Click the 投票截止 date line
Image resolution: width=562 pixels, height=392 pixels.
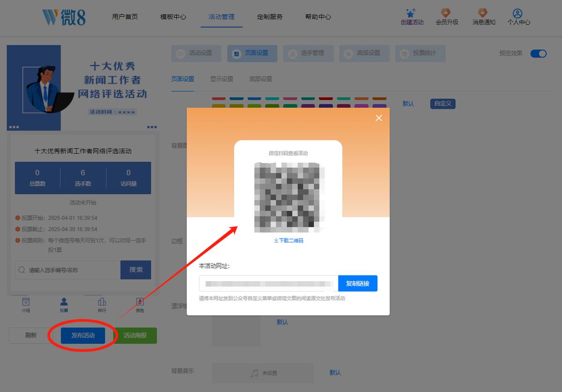coord(56,229)
